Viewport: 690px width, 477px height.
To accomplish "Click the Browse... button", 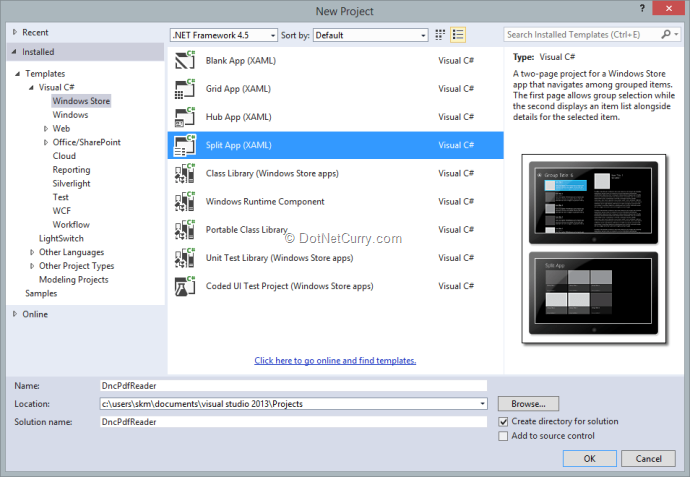I will [x=528, y=404].
